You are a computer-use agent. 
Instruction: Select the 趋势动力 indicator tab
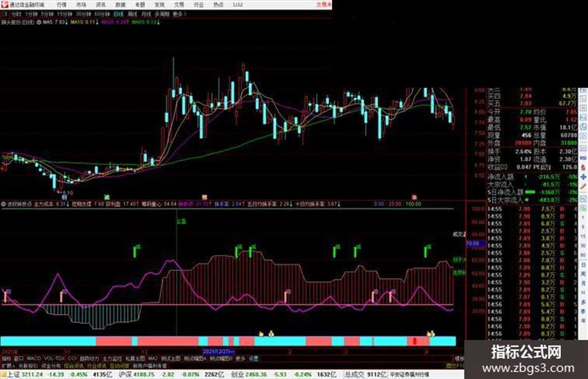coord(89,358)
